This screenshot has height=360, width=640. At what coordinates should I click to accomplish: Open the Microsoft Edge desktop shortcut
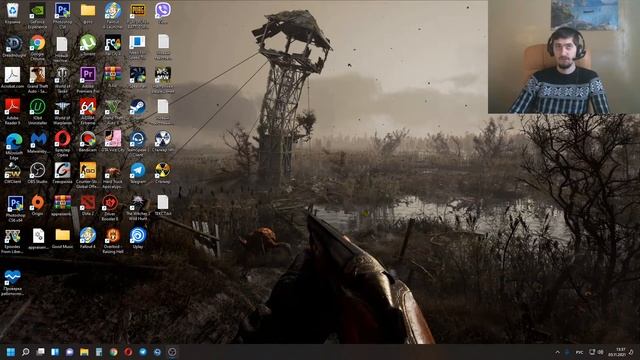point(13,145)
